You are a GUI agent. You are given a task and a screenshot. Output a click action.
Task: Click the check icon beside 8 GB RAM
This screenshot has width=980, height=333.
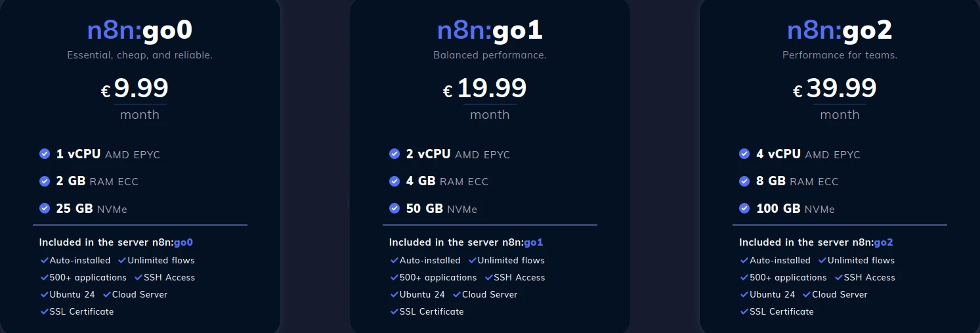(744, 181)
